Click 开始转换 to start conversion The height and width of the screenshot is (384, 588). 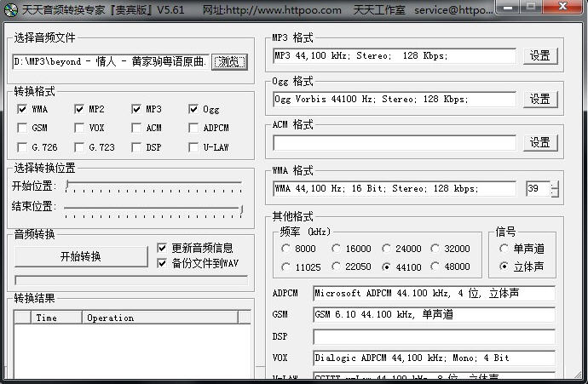tap(80, 256)
